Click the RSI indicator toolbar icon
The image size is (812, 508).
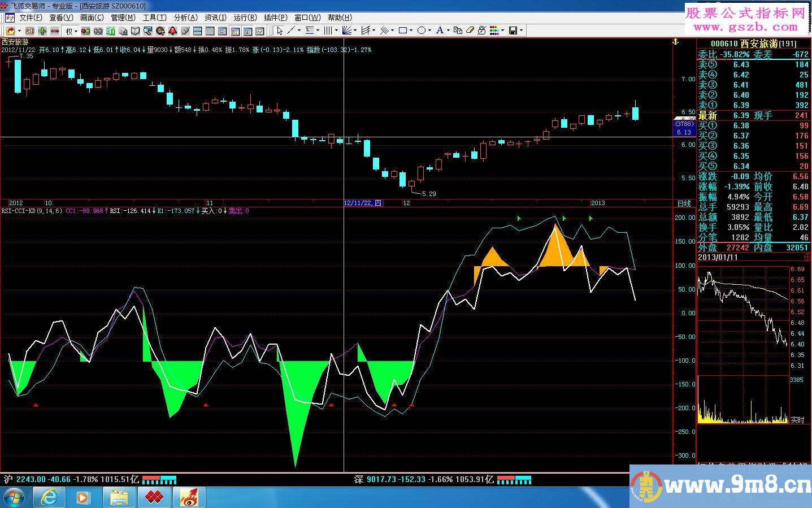pos(29,31)
